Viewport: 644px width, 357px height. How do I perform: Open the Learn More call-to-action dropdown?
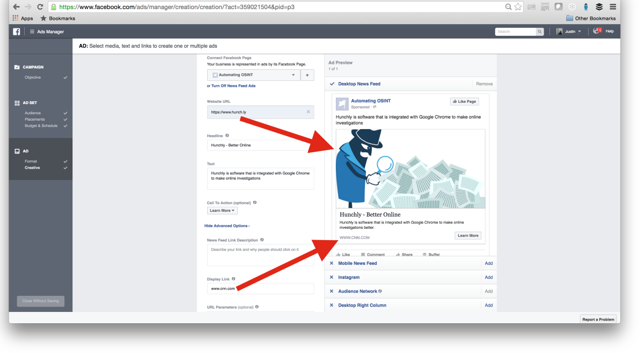coord(222,211)
